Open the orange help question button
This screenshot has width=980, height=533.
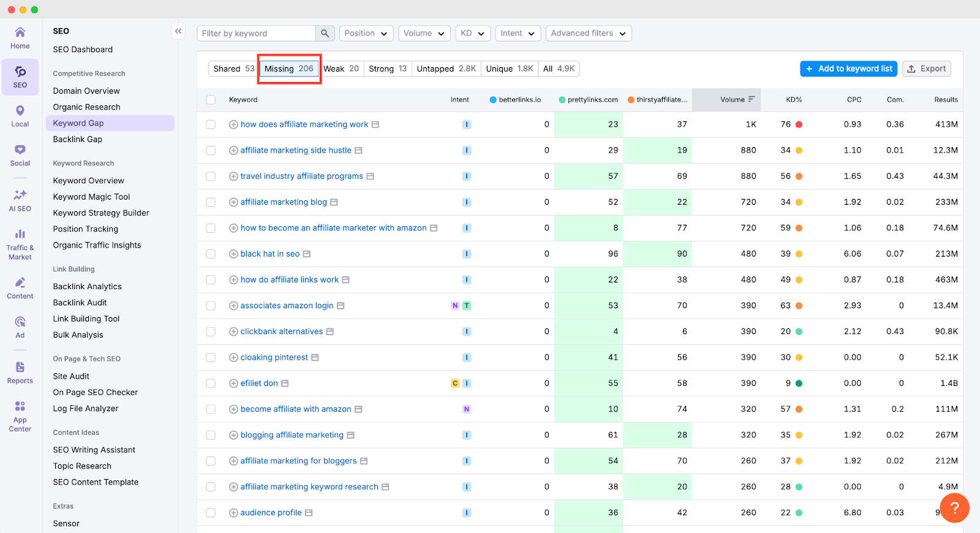(954, 508)
